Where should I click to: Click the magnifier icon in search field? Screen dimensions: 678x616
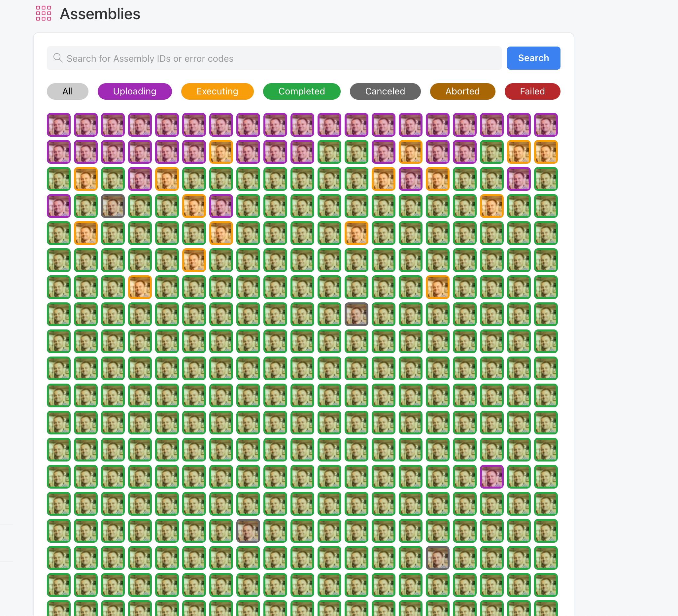[58, 58]
